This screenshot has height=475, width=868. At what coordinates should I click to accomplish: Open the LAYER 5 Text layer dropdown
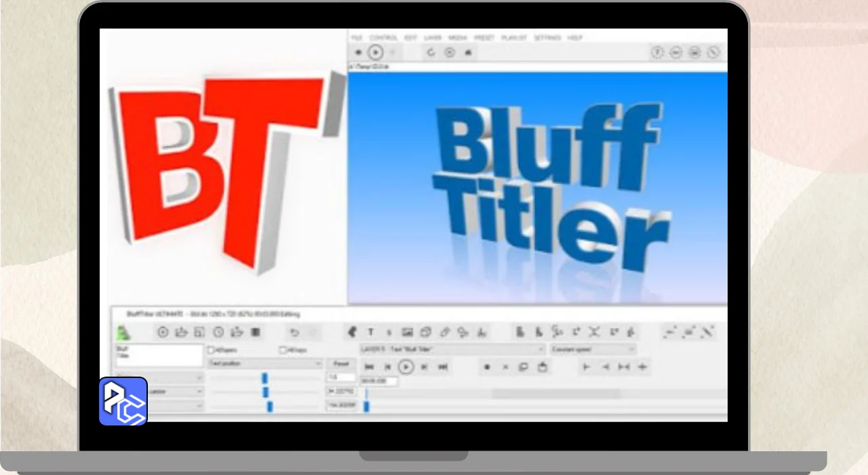tap(452, 349)
